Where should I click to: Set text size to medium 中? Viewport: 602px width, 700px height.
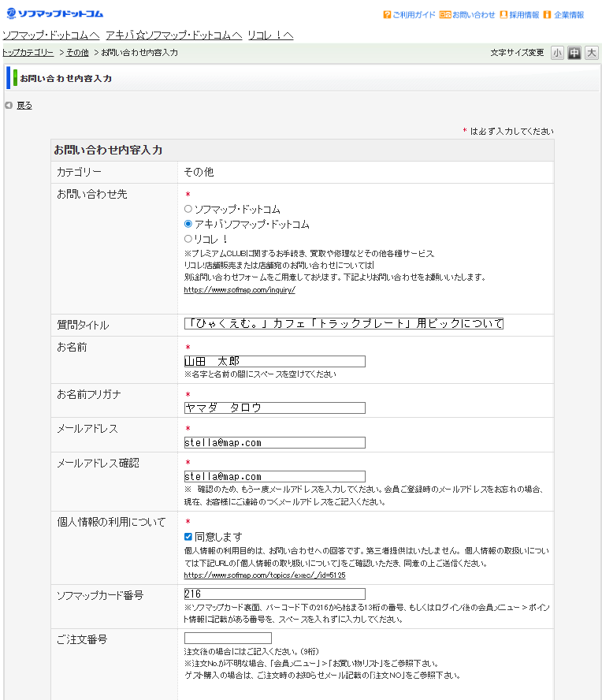[x=574, y=53]
